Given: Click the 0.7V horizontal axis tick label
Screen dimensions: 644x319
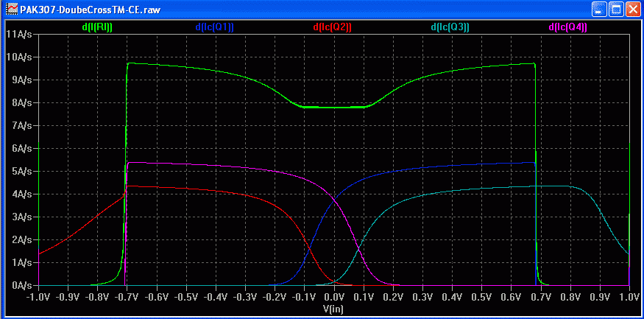Looking at the screenshot, I should click(541, 297).
